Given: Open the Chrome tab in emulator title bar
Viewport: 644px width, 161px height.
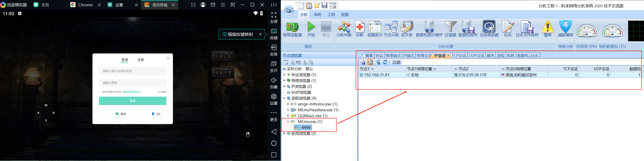Looking at the screenshot, I should pyautogui.click(x=85, y=5).
